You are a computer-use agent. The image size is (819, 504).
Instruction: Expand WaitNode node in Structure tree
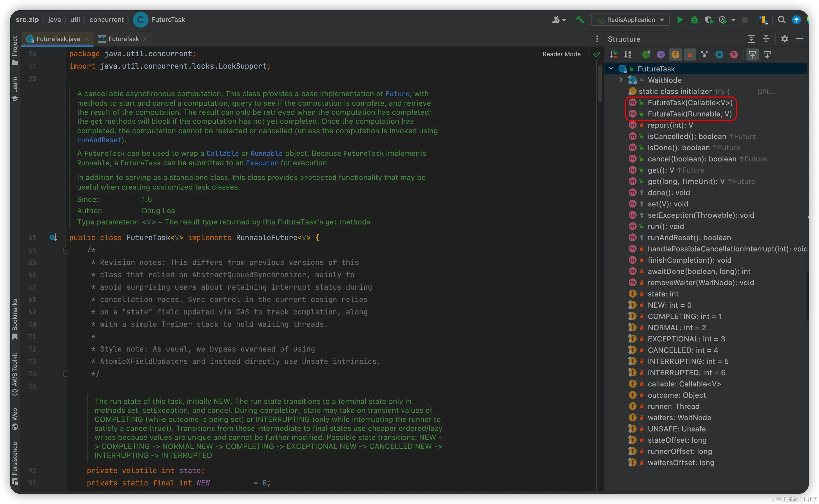pyautogui.click(x=621, y=80)
